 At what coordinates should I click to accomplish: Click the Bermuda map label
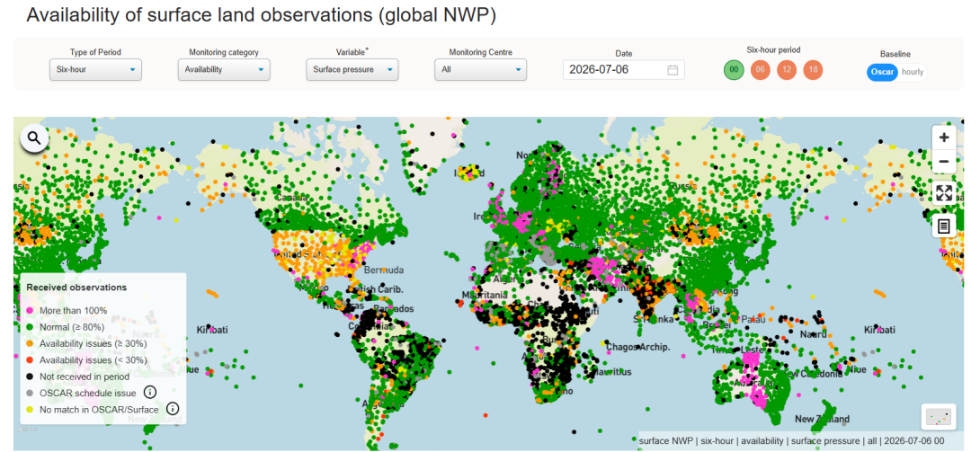384,270
